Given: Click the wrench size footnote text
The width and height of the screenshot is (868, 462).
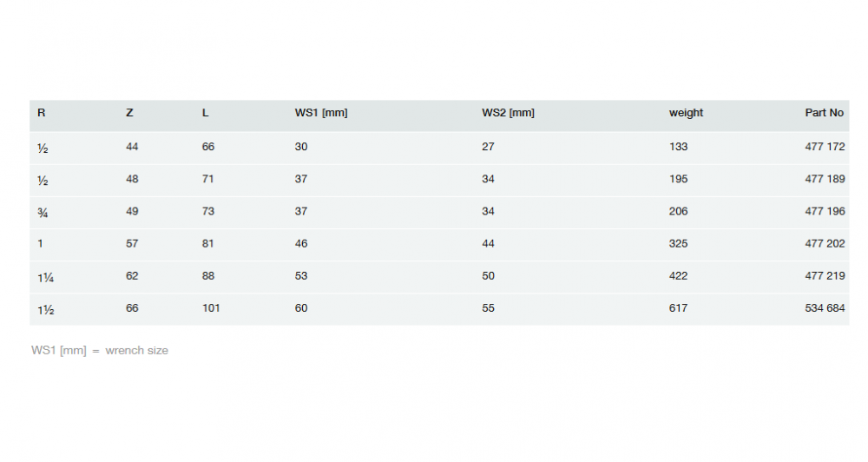Looking at the screenshot, I should (x=100, y=351).
